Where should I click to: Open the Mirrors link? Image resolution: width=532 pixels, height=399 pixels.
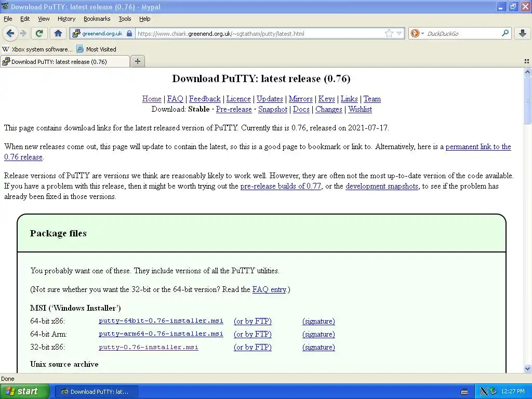301,99
